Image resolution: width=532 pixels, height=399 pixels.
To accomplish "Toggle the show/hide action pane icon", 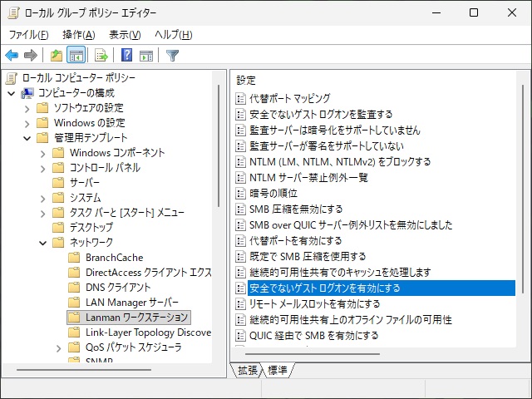I will [146, 56].
